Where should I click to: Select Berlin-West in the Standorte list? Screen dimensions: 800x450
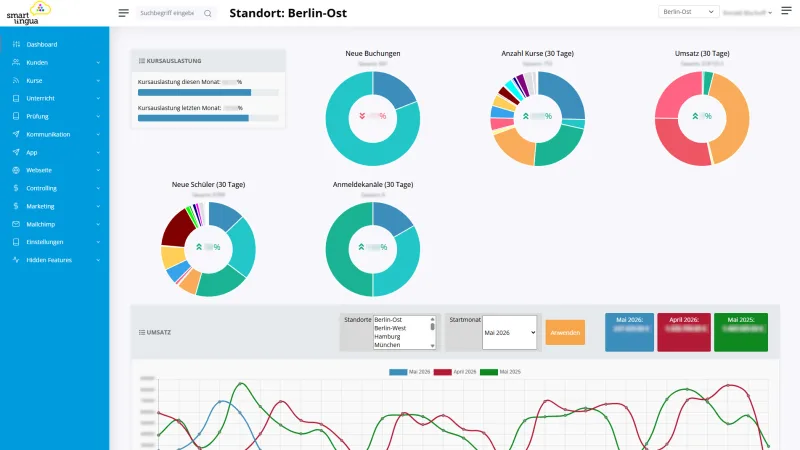(x=390, y=328)
